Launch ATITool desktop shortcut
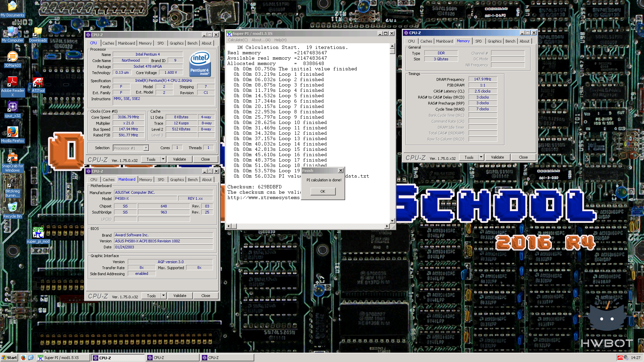The image size is (644, 362). tap(38, 85)
